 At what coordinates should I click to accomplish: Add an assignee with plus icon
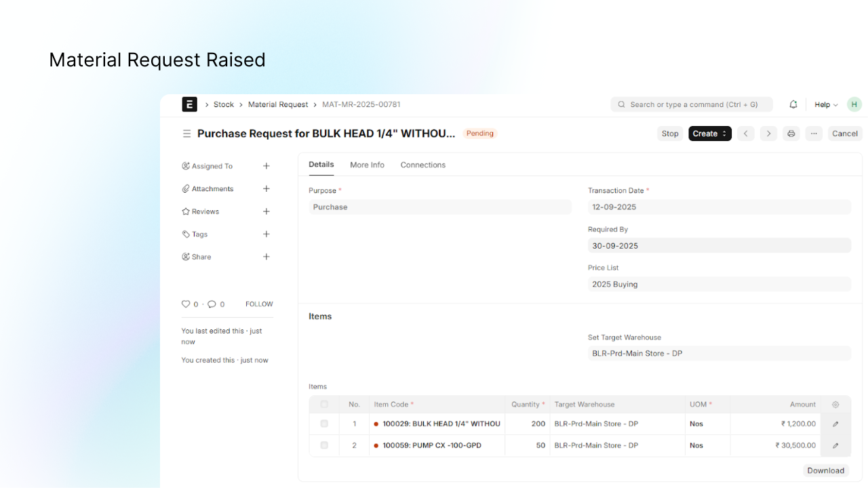pos(267,166)
